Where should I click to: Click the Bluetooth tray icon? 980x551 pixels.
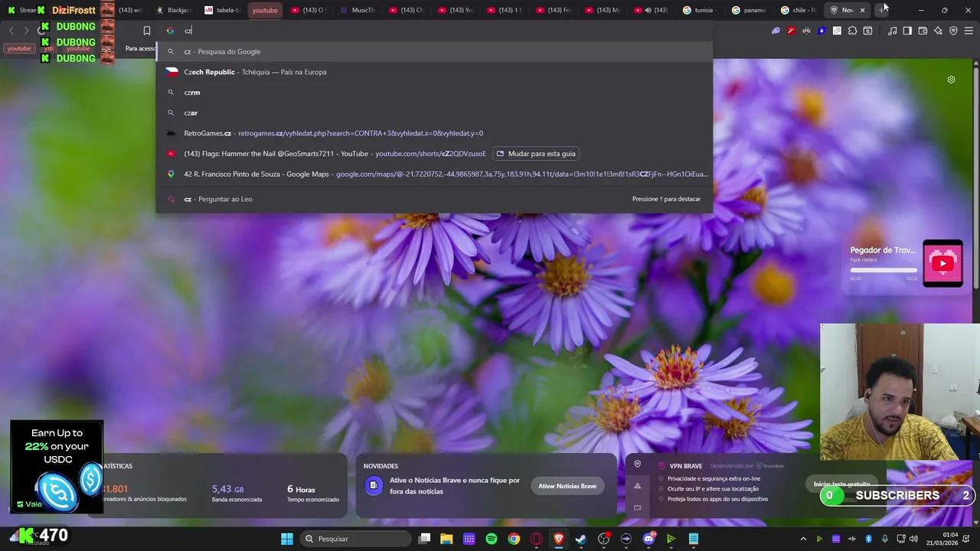(x=868, y=539)
